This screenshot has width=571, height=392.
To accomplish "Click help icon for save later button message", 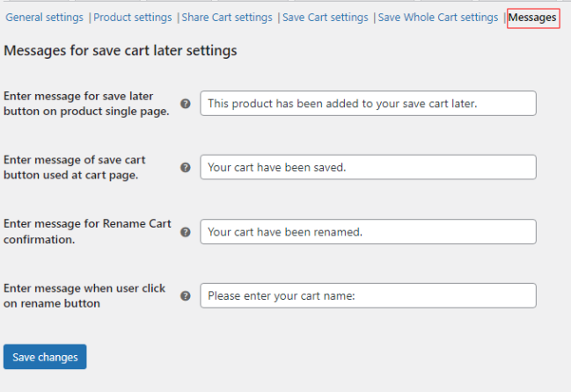I will coord(186,103).
